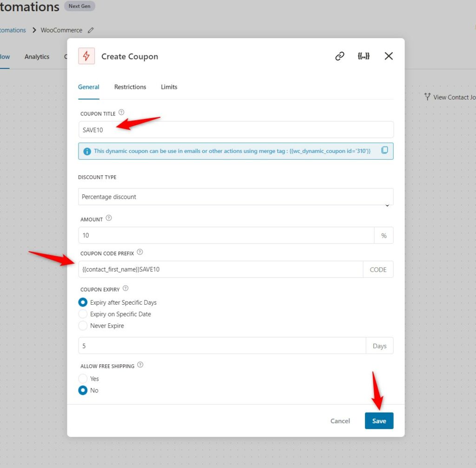
Task: Save the coupon settings
Action: point(379,421)
